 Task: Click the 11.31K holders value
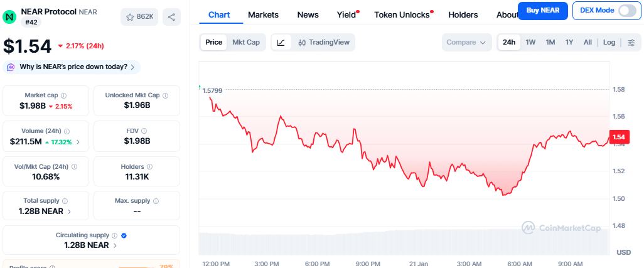pyautogui.click(x=137, y=177)
